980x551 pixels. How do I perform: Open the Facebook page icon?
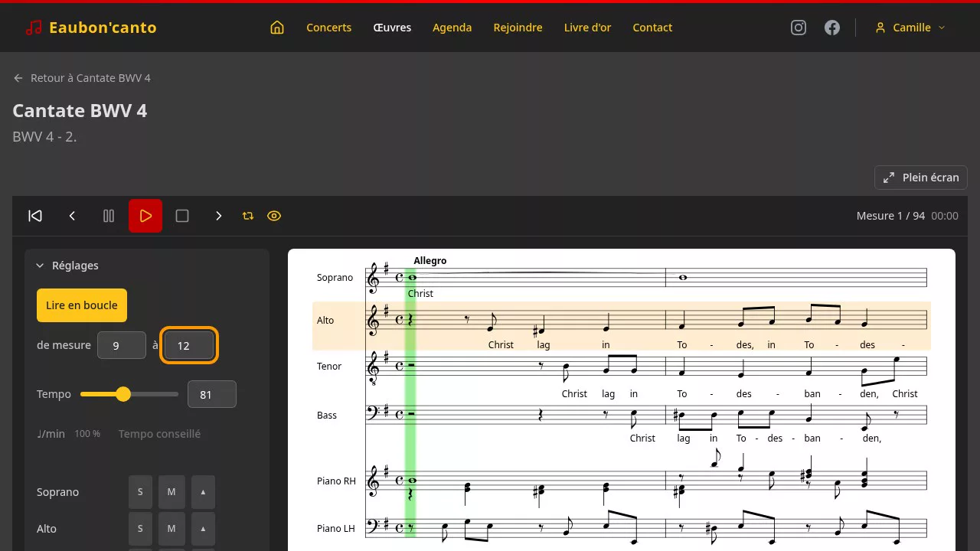(832, 28)
